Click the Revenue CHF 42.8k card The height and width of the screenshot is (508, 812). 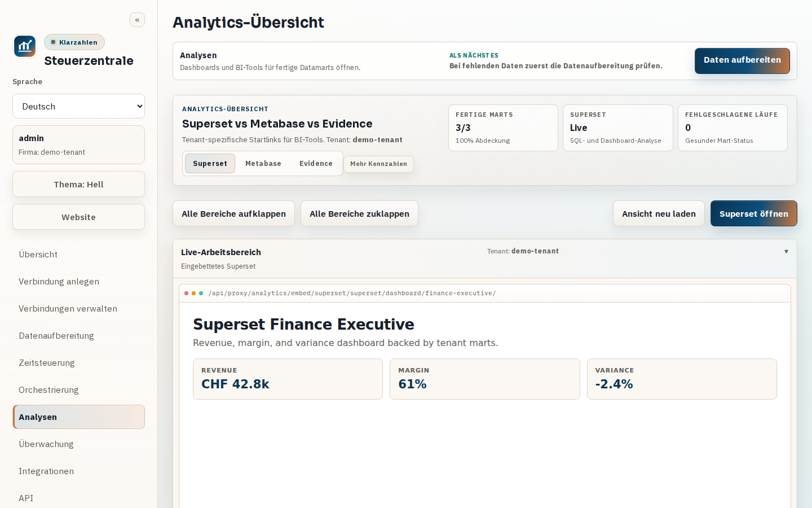(x=288, y=379)
